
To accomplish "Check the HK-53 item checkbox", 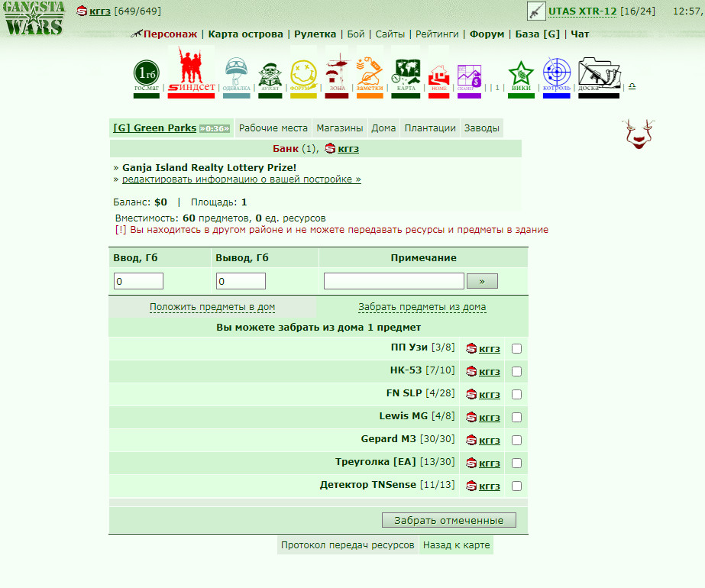I will 516,372.
